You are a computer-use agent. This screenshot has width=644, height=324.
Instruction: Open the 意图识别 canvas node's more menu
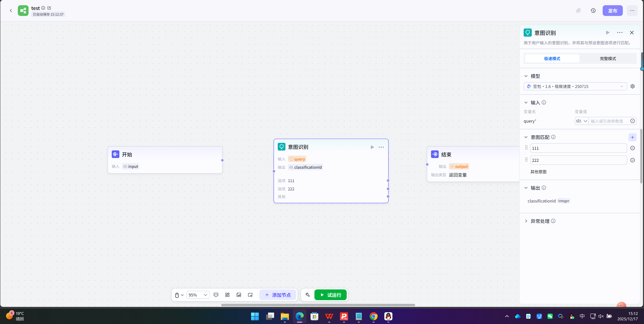point(381,147)
